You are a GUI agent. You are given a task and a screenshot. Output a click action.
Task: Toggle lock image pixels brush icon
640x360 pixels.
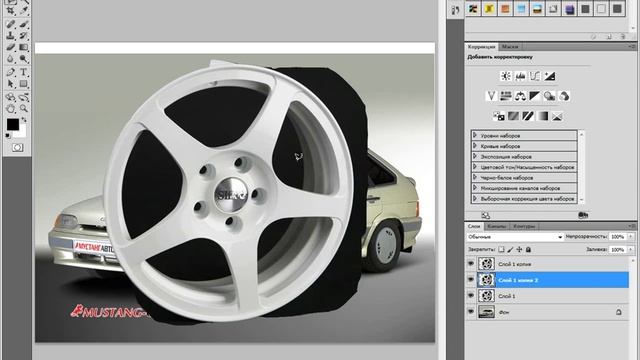click(x=510, y=249)
